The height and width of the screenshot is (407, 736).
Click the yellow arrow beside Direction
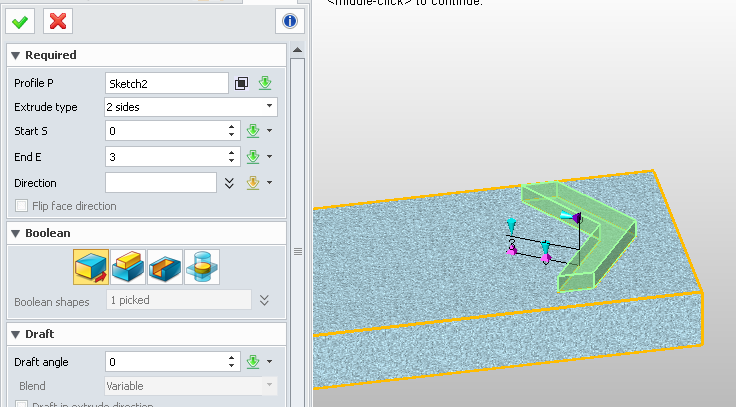coord(253,183)
